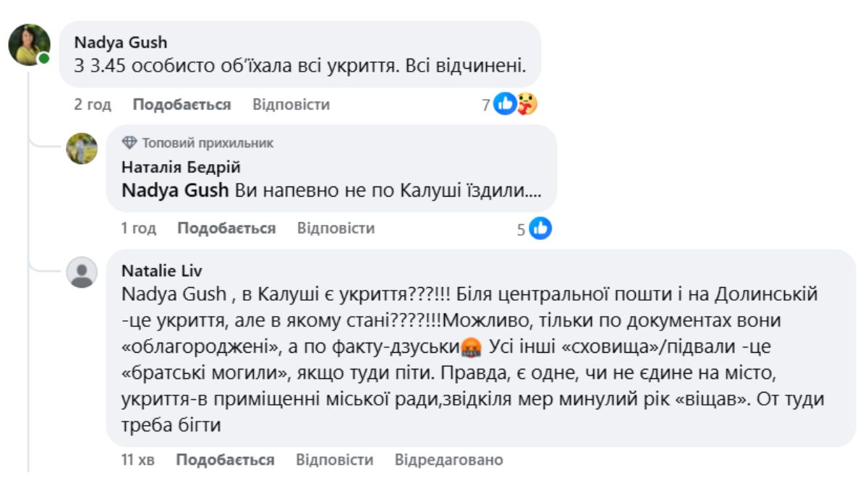The image size is (868, 488).
Task: Like Наталія Бедрій's reply via Подобається
Action: (226, 228)
